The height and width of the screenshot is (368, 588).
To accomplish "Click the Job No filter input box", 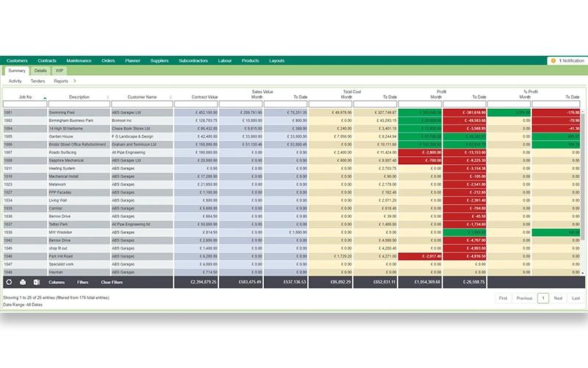I will (25, 104).
